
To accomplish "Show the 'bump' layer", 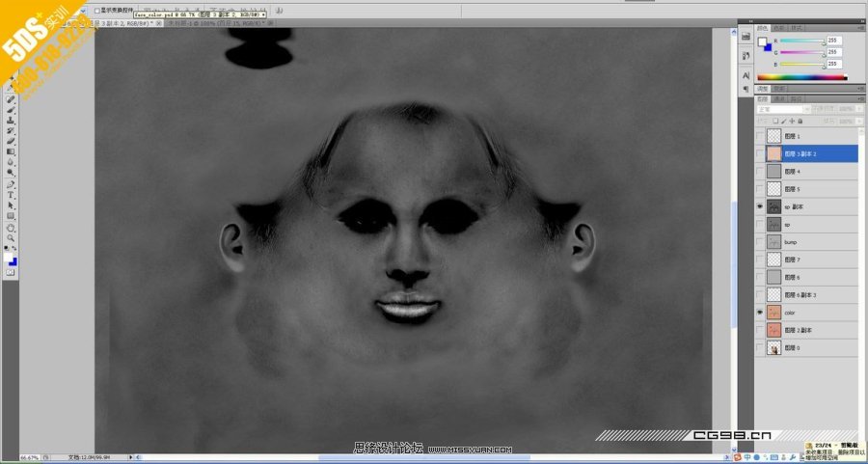I will (760, 242).
